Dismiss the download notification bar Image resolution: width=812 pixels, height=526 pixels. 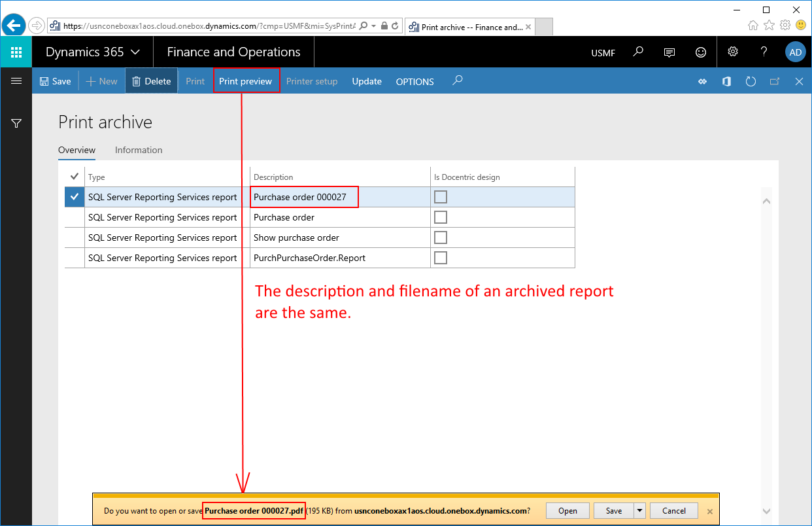pos(710,512)
